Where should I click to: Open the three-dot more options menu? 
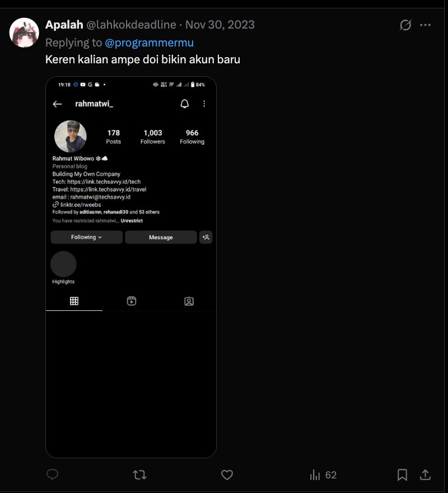tap(426, 25)
